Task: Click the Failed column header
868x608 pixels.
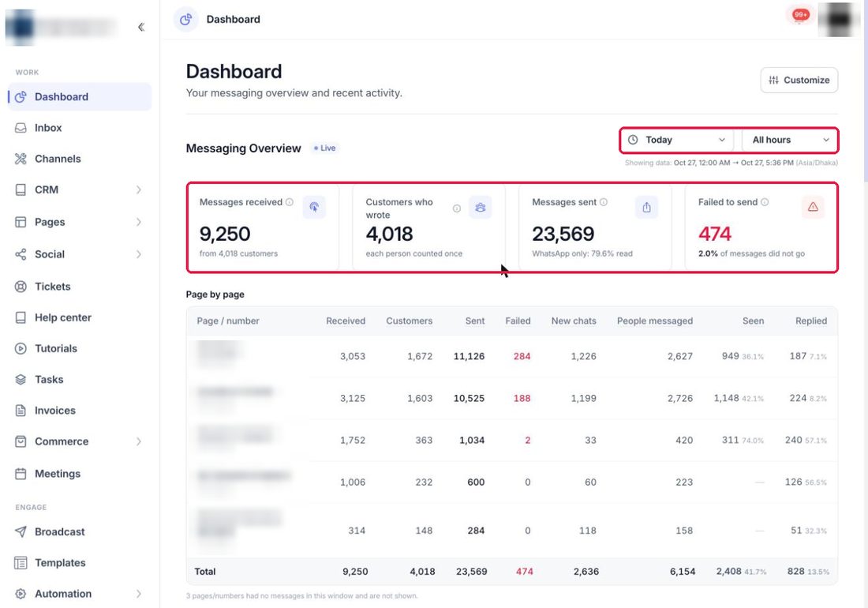Action: pos(518,321)
